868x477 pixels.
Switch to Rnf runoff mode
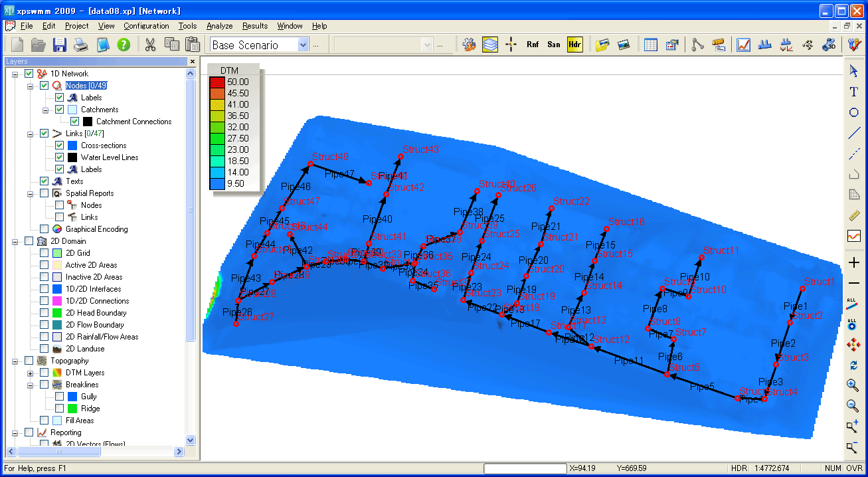533,45
